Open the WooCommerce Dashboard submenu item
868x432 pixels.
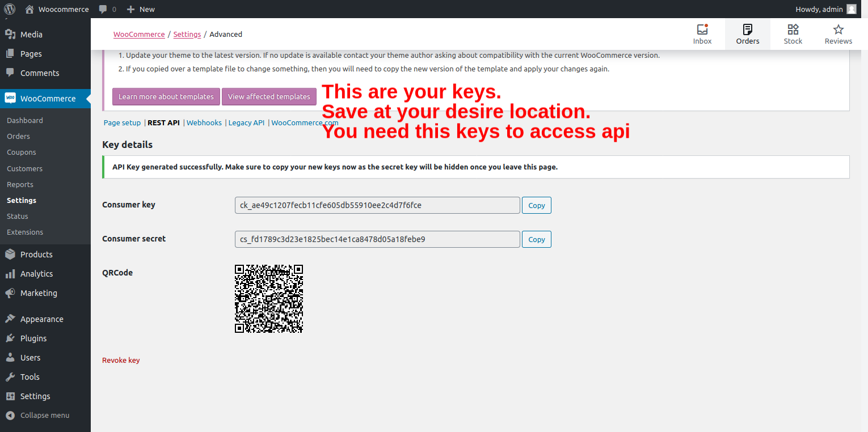click(25, 120)
